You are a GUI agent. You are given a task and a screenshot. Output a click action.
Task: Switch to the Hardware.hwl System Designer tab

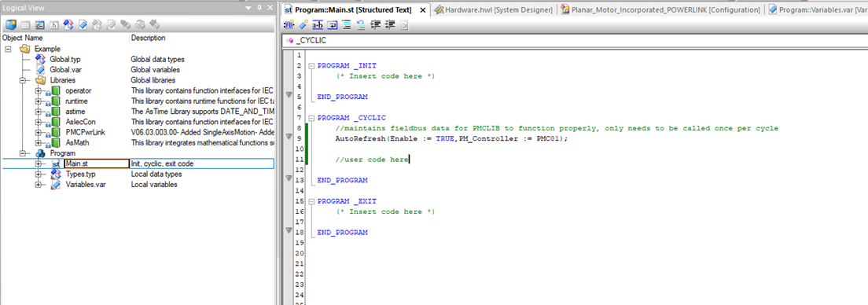point(494,9)
